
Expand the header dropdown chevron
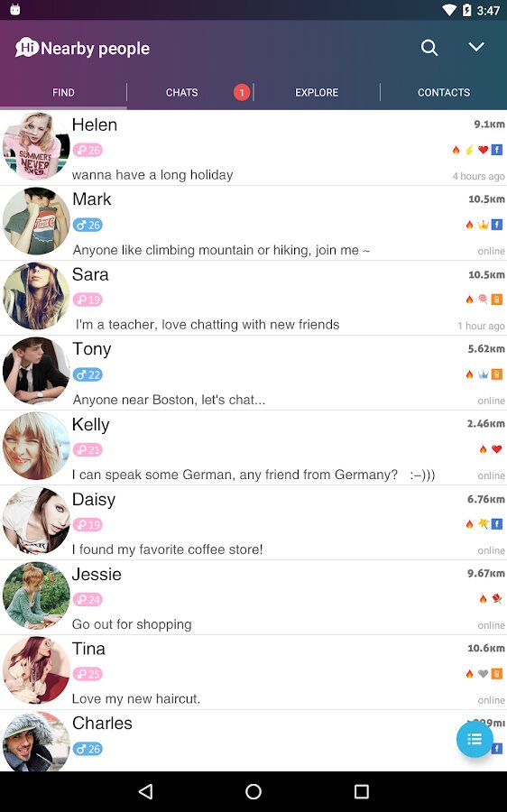click(x=476, y=47)
